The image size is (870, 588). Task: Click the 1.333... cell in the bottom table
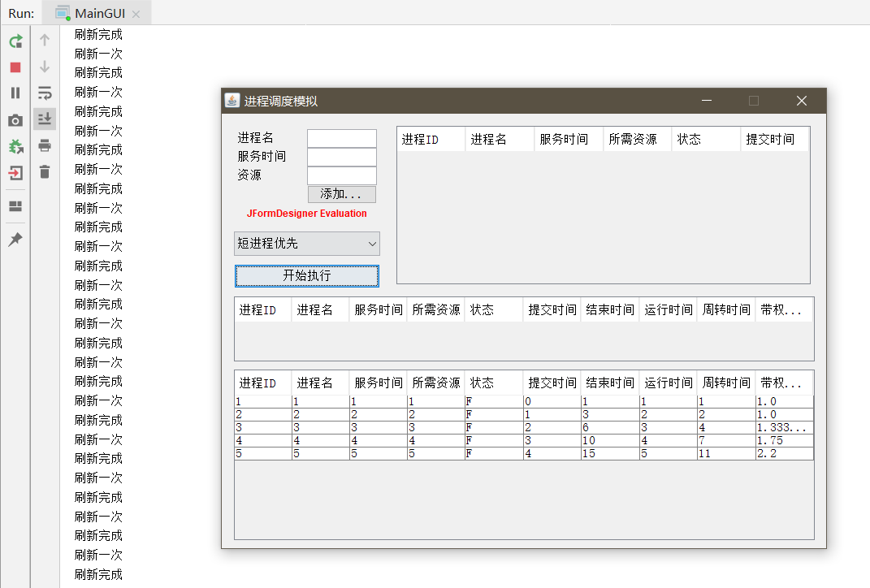[x=785, y=427]
